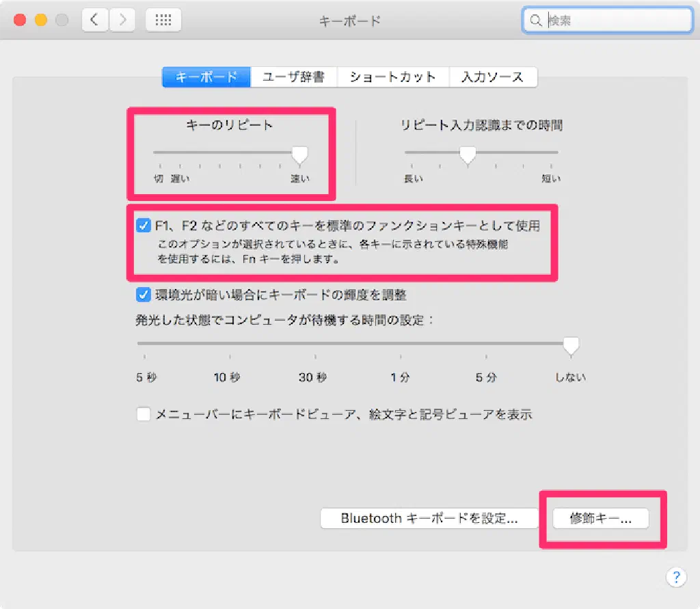
Task: Minimize the window with yellow button
Action: pos(40,20)
